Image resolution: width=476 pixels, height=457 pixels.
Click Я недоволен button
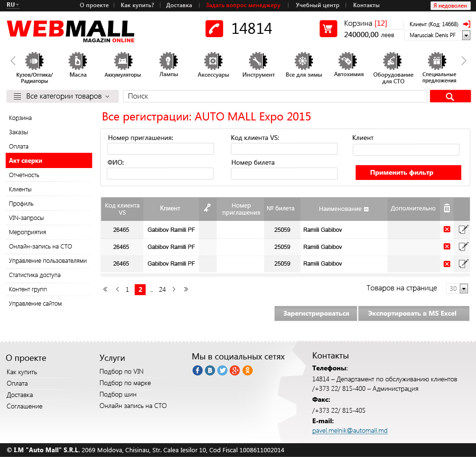click(x=450, y=5)
